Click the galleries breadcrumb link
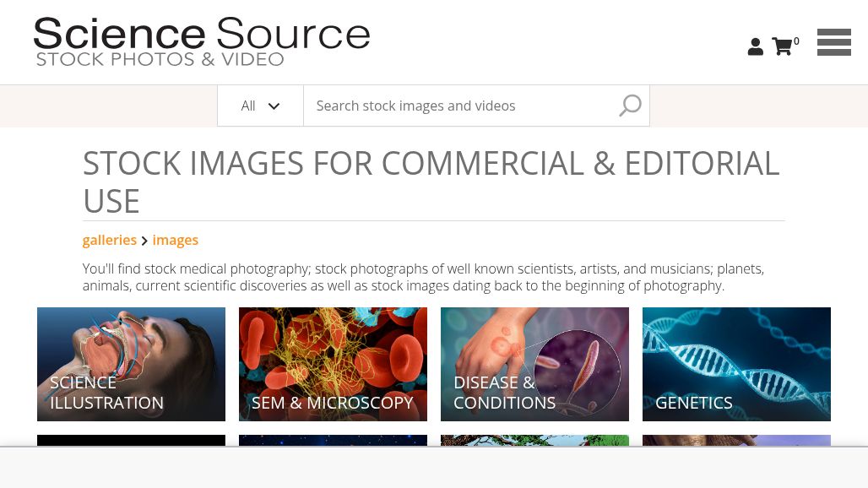Image resolution: width=868 pixels, height=488 pixels. [110, 240]
